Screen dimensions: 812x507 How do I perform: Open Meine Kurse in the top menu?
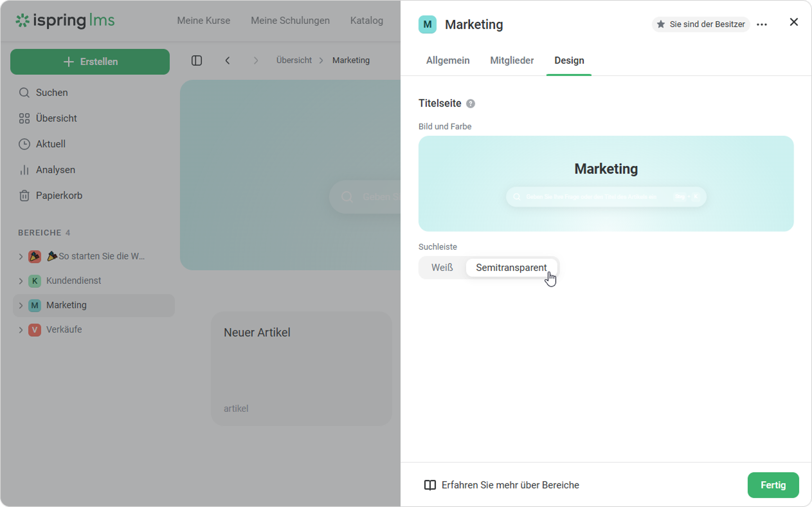pos(204,21)
